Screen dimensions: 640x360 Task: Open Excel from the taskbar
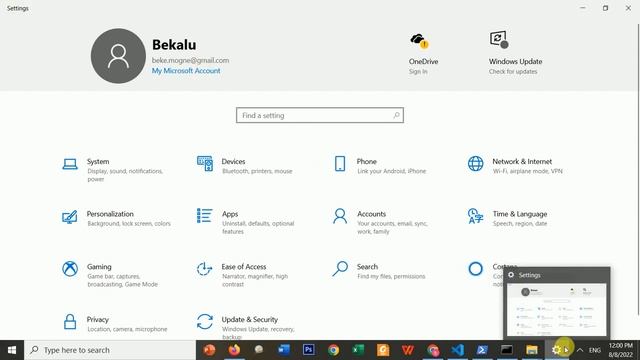pyautogui.click(x=358, y=350)
